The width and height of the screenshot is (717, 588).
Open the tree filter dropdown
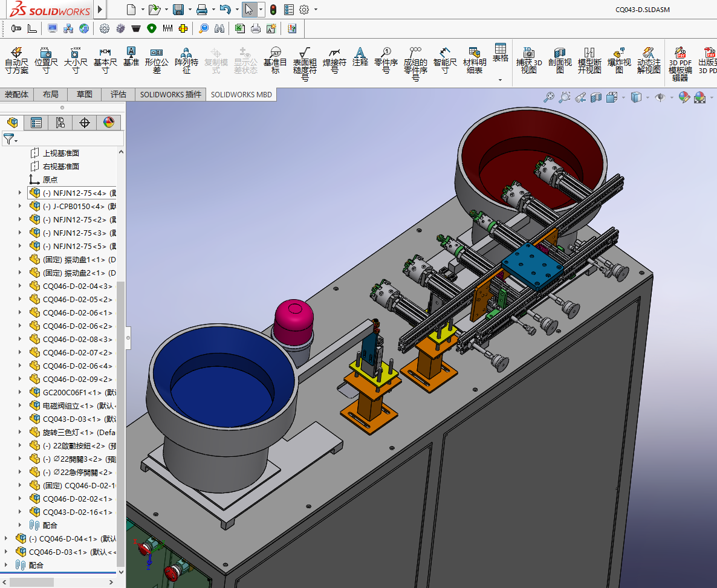[x=10, y=138]
